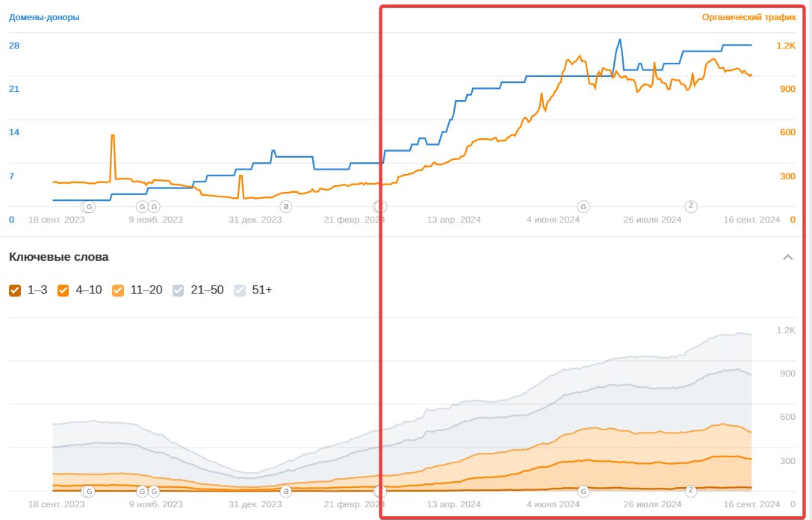Screen dimensions: 812x520
Task: Click the marker near 21 февр. 2024, top chart
Action: [379, 206]
